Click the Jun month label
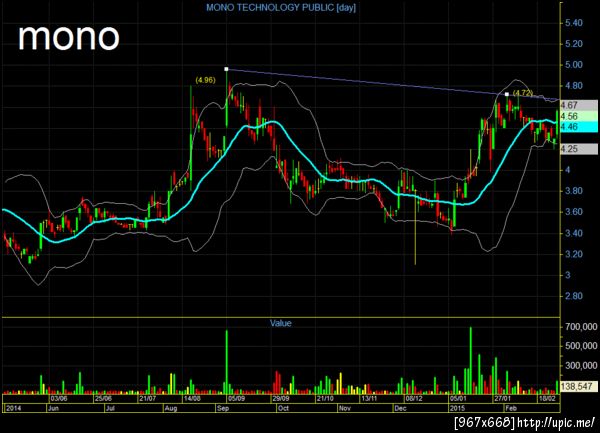The width and height of the screenshot is (600, 433). tap(53, 408)
